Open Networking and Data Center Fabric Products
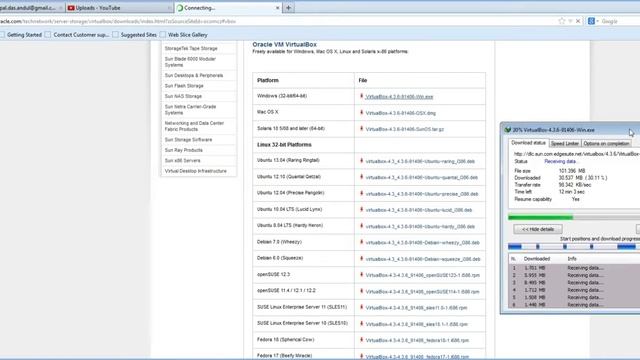 [x=194, y=126]
